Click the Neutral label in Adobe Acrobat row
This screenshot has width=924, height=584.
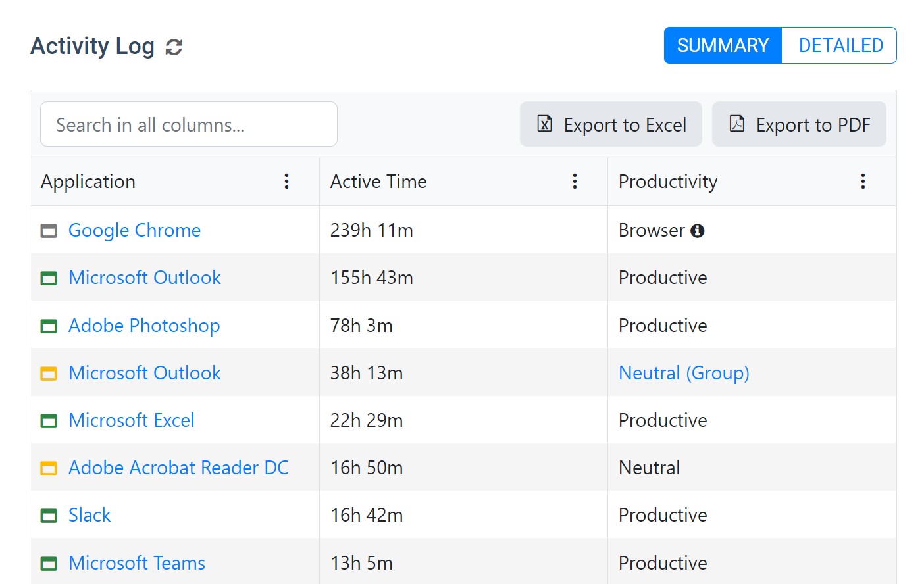click(x=650, y=468)
